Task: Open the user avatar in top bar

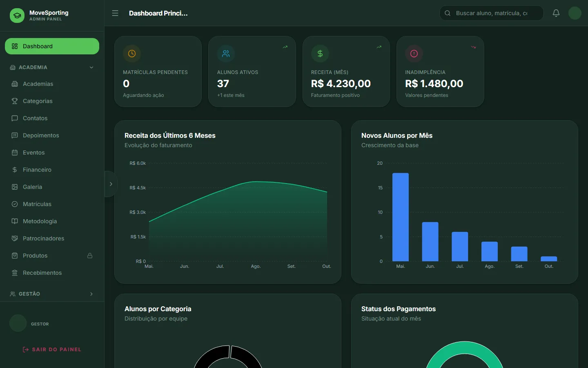Action: (575, 13)
